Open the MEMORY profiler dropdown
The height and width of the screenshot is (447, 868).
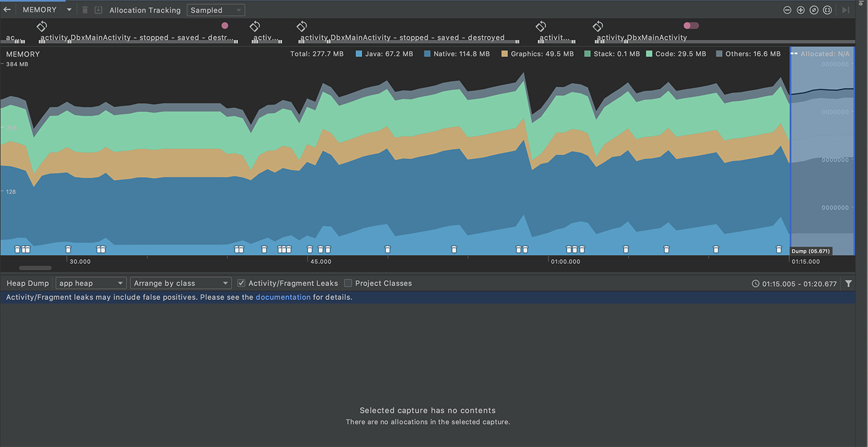click(47, 10)
